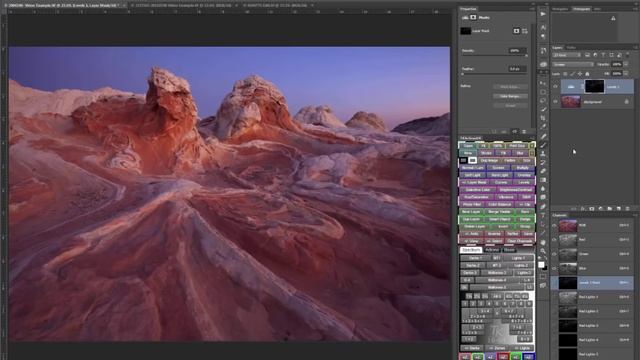Click the Hue/Saturation button
This screenshot has width=640, height=360.
tap(476, 197)
